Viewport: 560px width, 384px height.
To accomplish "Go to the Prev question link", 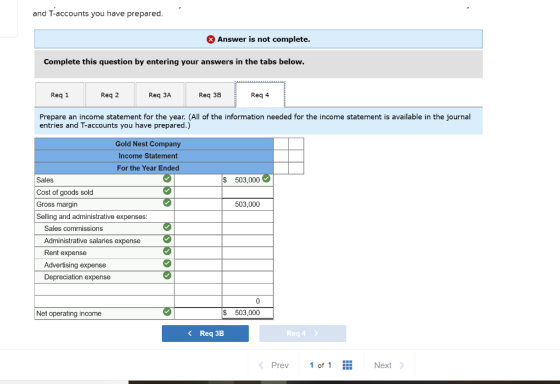I will [274, 365].
